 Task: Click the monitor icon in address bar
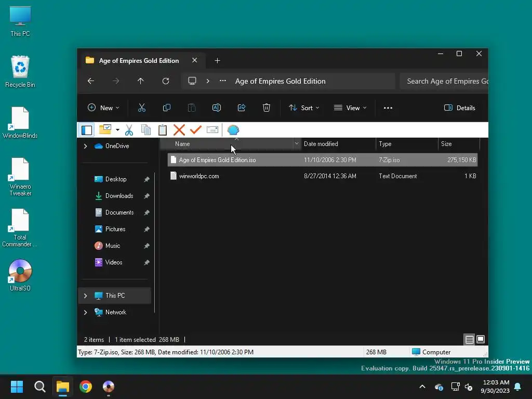(192, 81)
